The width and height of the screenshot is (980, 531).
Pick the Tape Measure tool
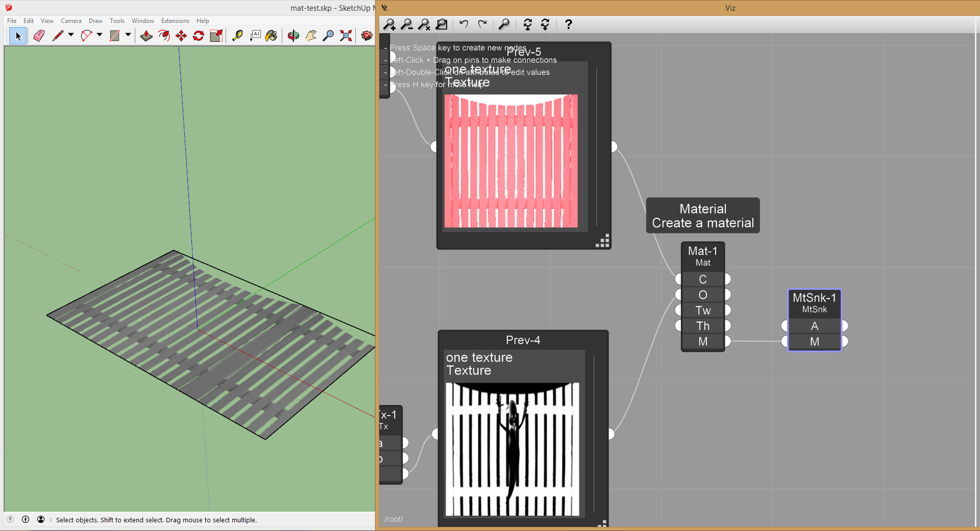[x=237, y=36]
